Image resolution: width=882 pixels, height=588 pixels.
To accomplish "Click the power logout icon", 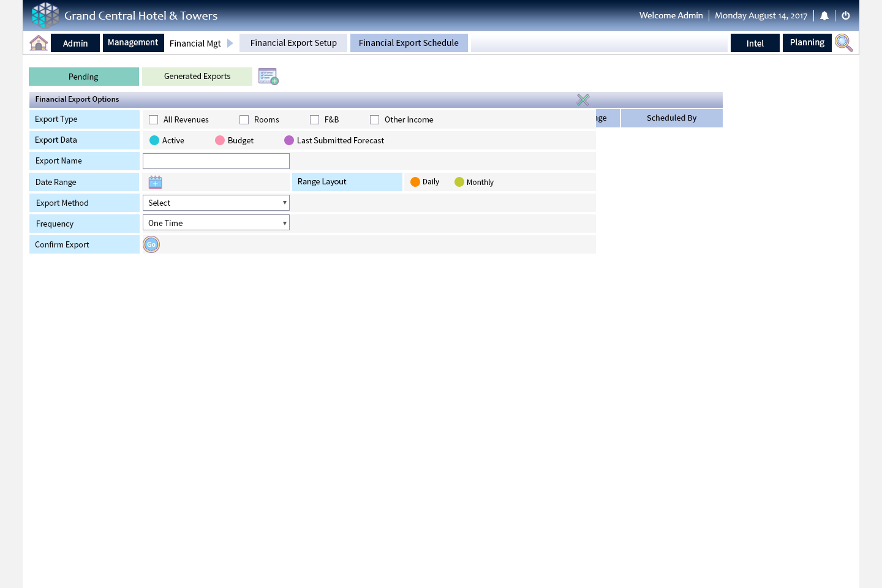I will 846,16.
